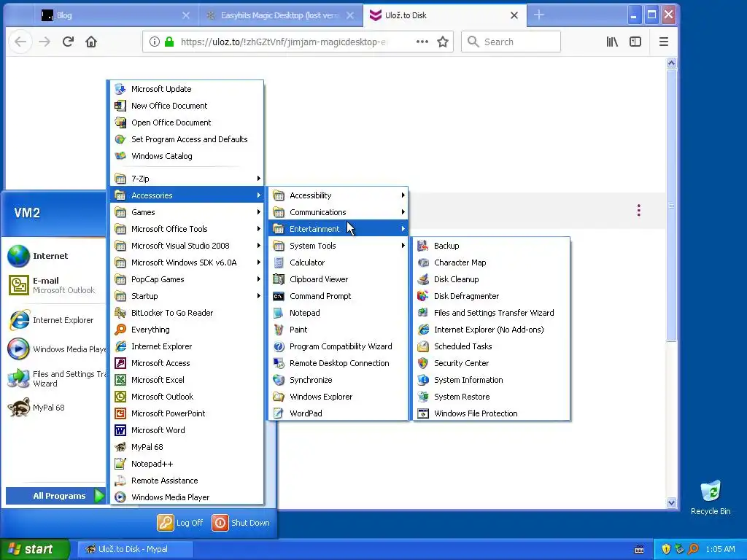The height and width of the screenshot is (560, 747).
Task: Click the security shield tray icon
Action: pyautogui.click(x=666, y=549)
